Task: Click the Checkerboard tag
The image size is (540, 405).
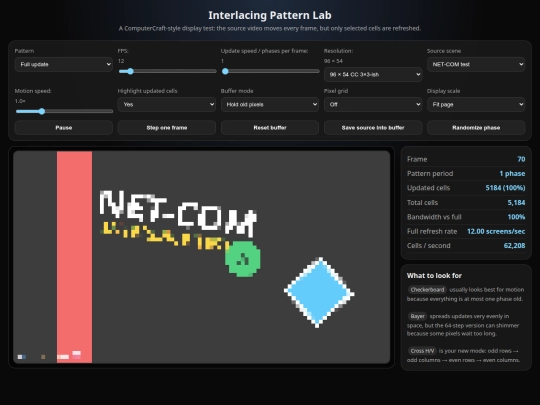Action: click(427, 290)
